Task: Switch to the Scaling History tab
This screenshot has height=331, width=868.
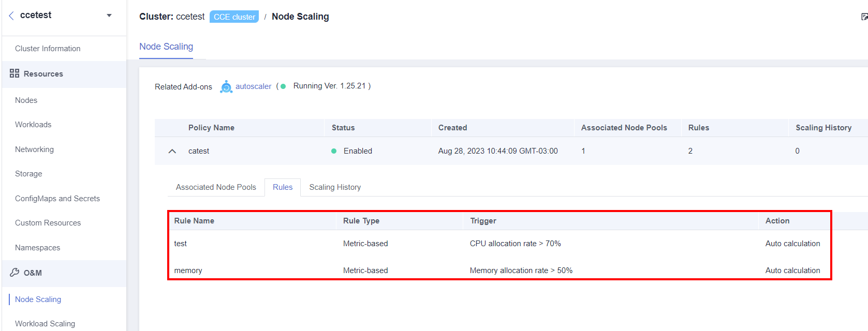Action: point(334,187)
